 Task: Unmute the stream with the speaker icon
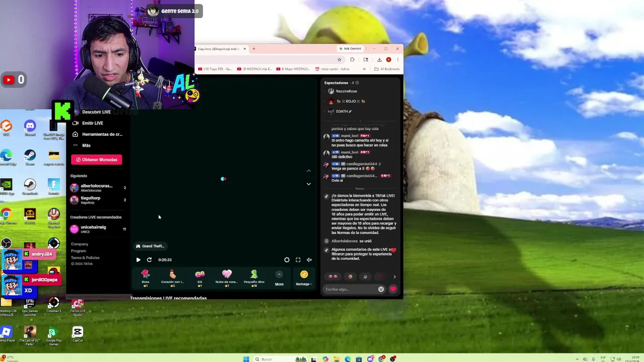[x=309, y=260]
